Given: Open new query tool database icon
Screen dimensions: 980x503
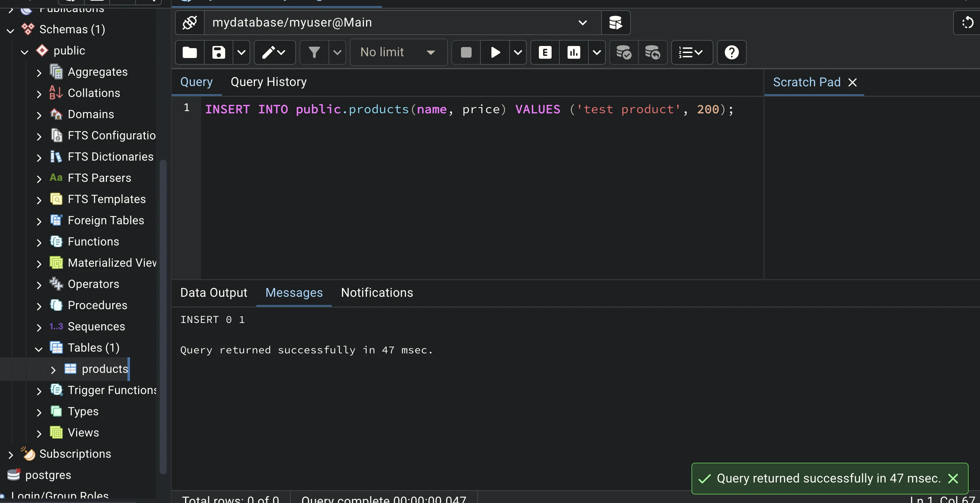Looking at the screenshot, I should tap(616, 23).
